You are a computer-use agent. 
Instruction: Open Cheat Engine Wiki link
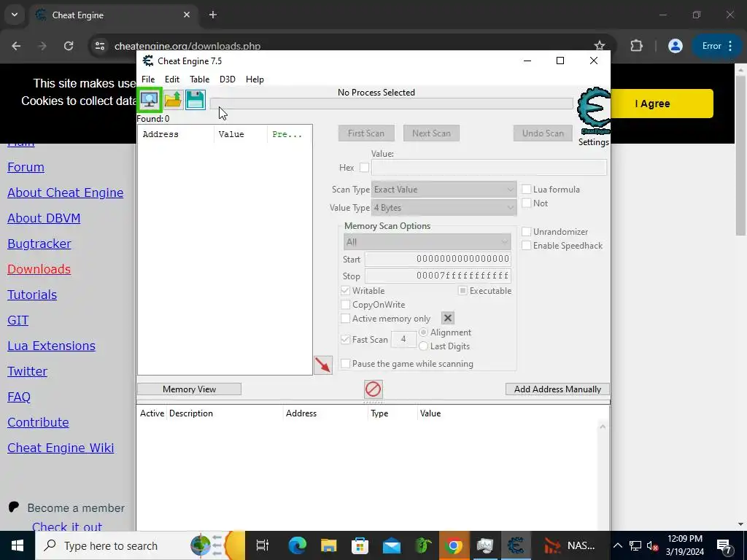click(x=61, y=448)
